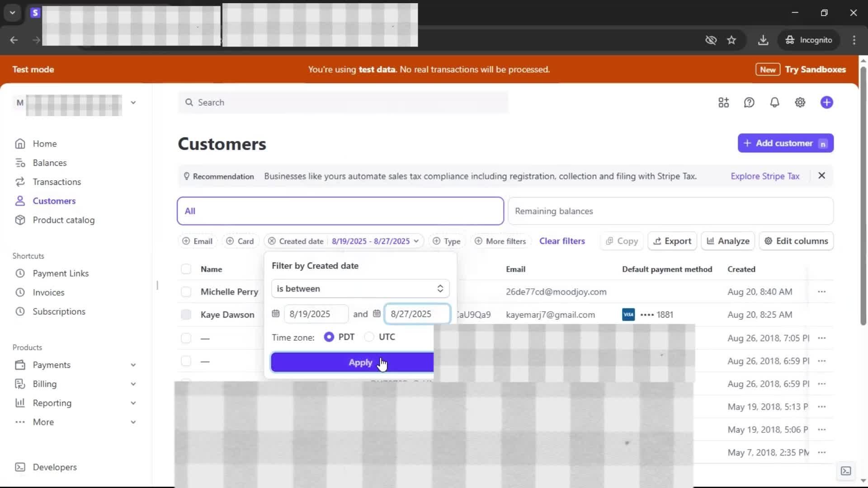Toggle the select-all customers checkbox
Image resolution: width=868 pixels, height=488 pixels.
[x=186, y=269]
